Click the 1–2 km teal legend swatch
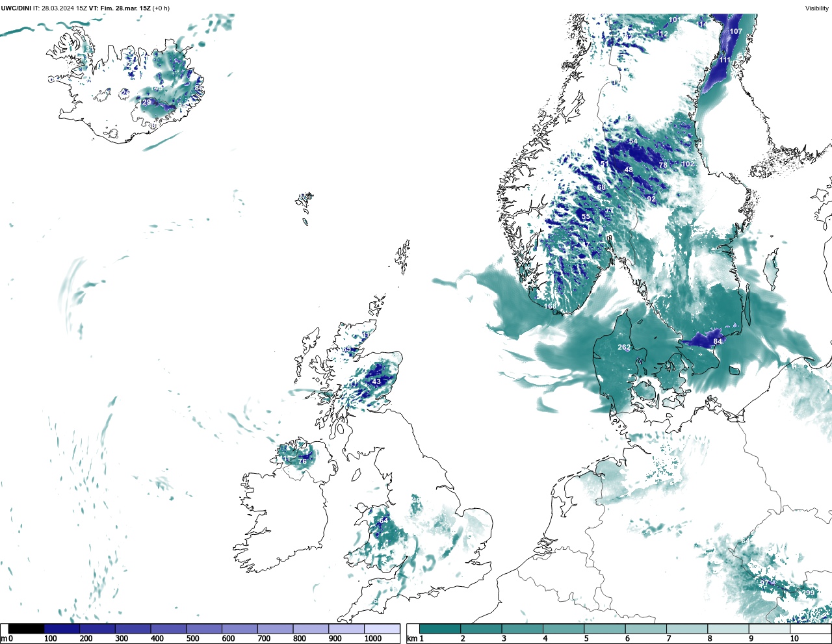Viewport: 832px width, 644px height. (440, 629)
